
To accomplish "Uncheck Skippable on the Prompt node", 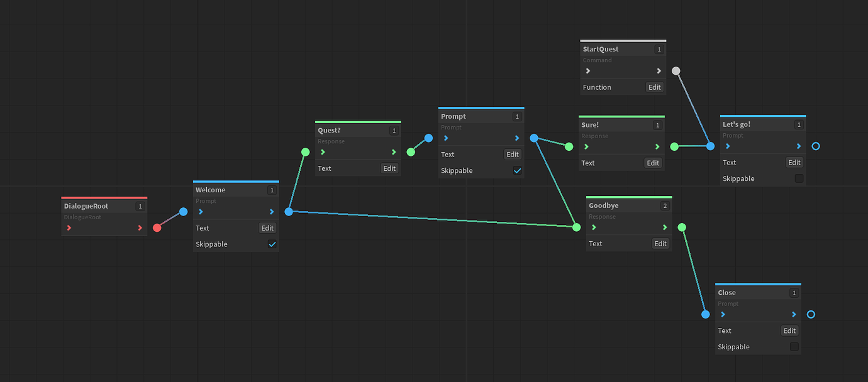I will click(517, 171).
